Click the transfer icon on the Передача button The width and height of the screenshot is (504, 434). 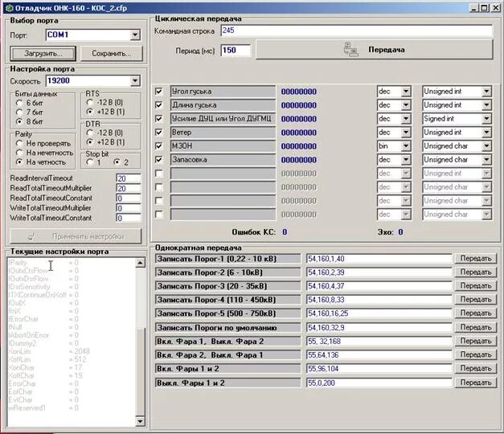tap(350, 50)
